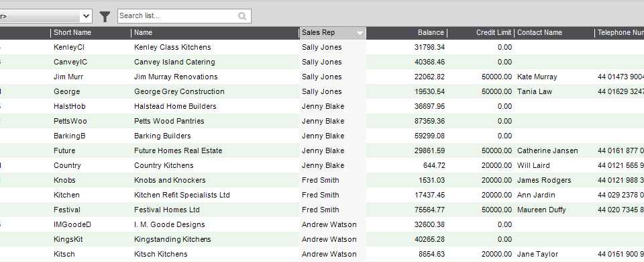Click short name Jim Murr
Screen dimensions: 644x262
68,77
